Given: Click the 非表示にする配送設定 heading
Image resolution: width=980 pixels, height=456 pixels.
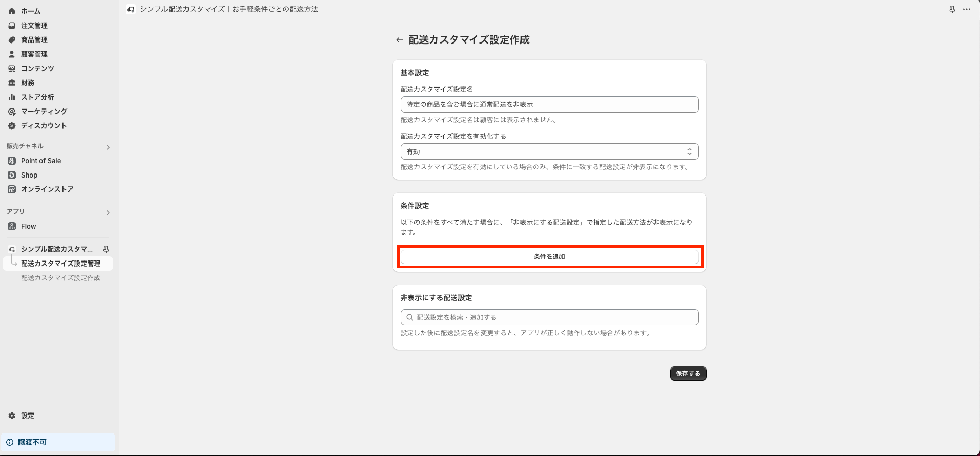Looking at the screenshot, I should tap(436, 298).
